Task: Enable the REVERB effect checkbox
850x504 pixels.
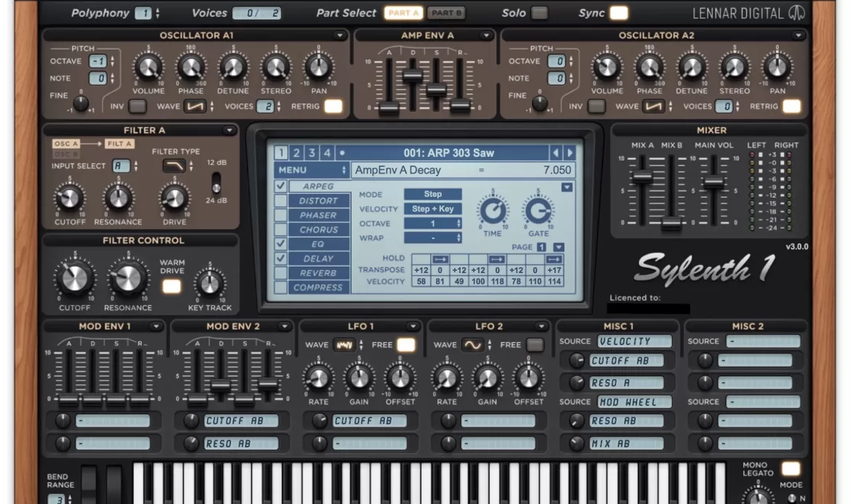Action: 280,273
